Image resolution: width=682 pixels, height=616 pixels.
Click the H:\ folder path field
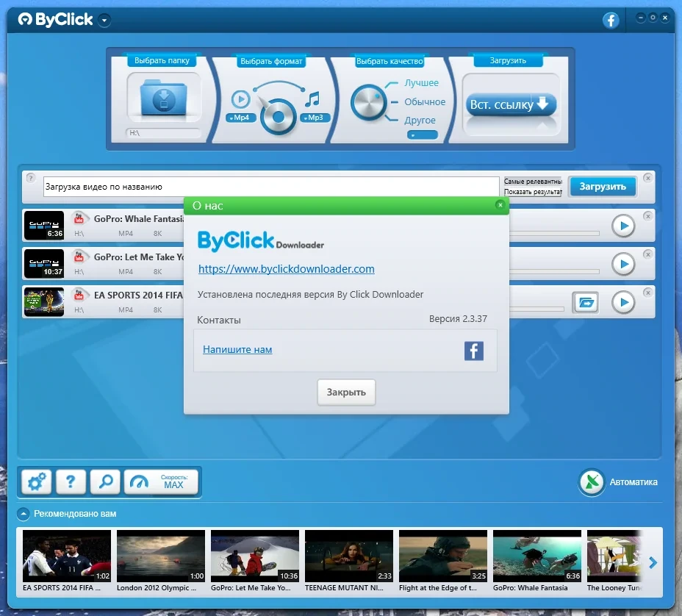click(x=164, y=133)
